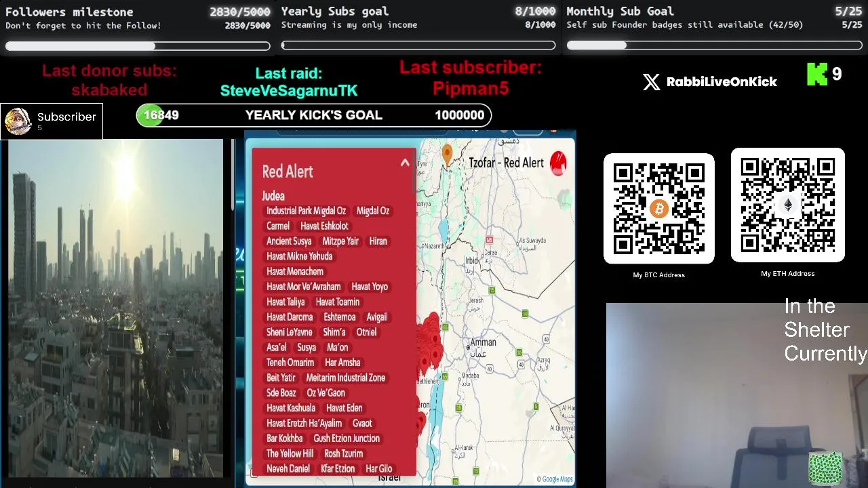868x488 pixels.
Task: Click the Asa'el tag
Action: (277, 348)
